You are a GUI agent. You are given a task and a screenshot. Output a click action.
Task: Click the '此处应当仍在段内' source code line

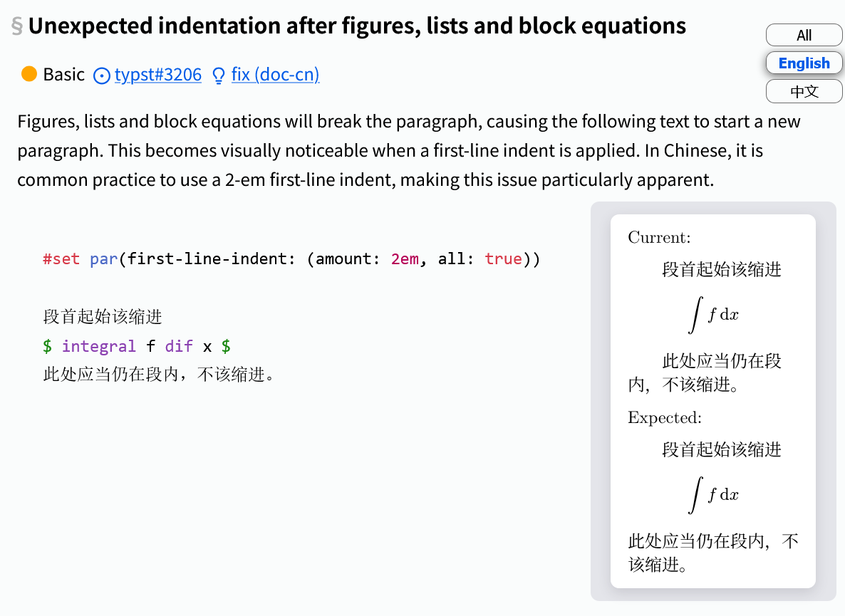click(x=159, y=374)
